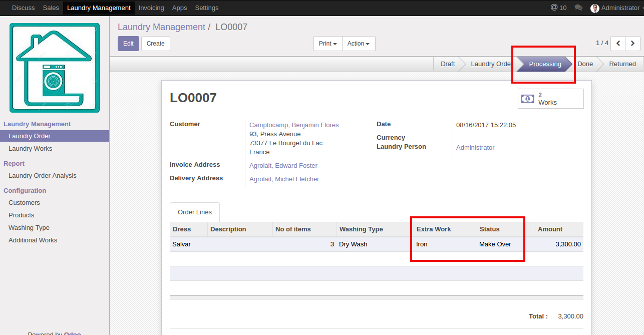Image resolution: width=644 pixels, height=335 pixels.
Task: Sort by Extra Work column header
Action: [x=445, y=229]
